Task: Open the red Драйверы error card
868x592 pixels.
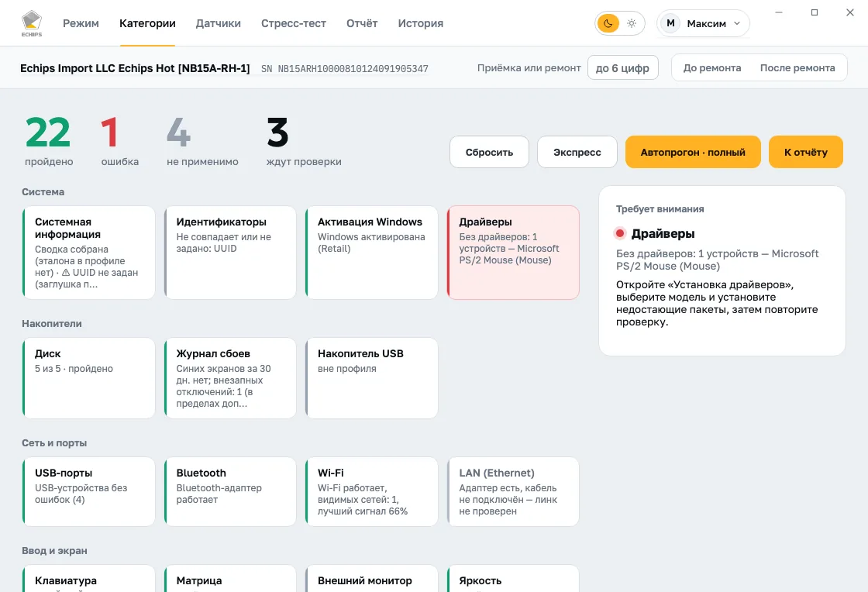Action: pos(513,253)
